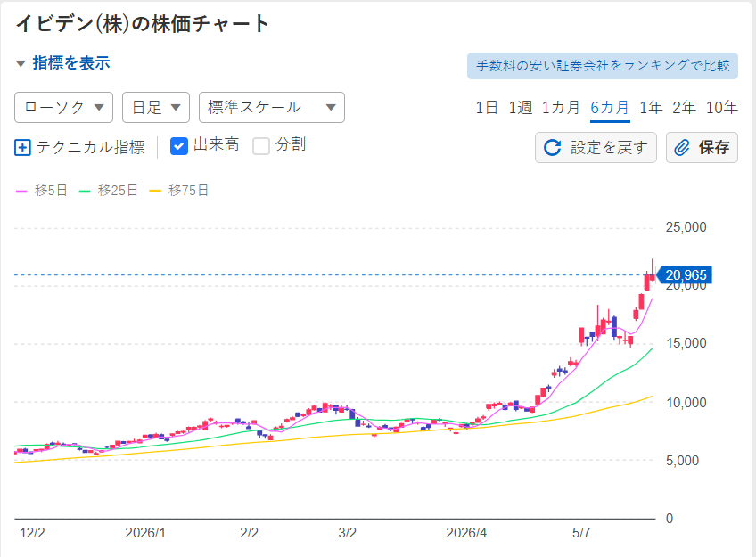Click the 5/7 date axis label
756x557 pixels.
(581, 533)
